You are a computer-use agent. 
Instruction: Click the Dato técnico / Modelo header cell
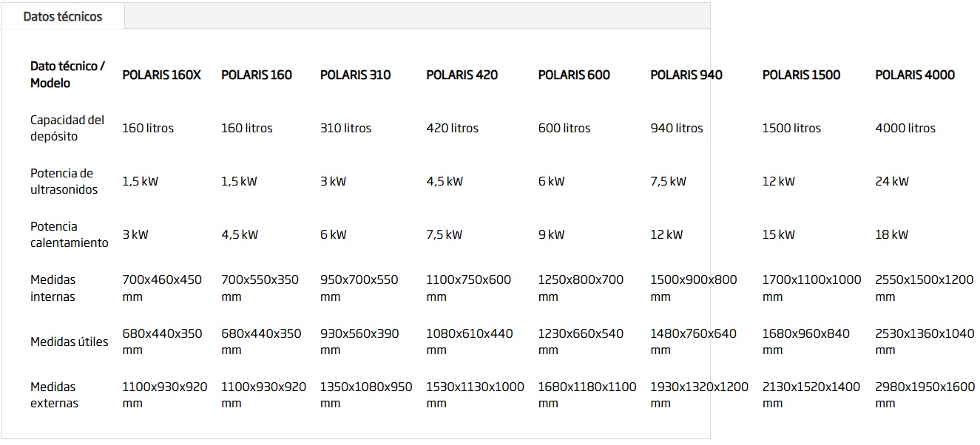coord(67,75)
